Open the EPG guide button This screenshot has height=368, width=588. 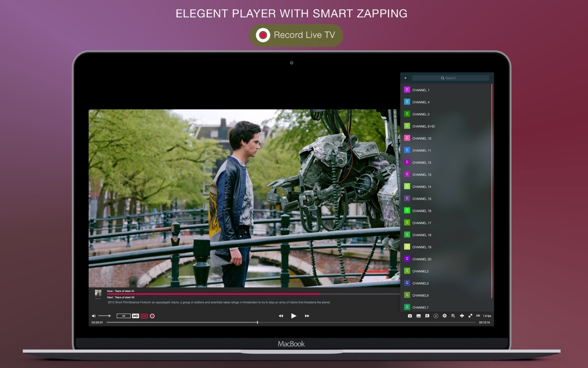(x=478, y=315)
